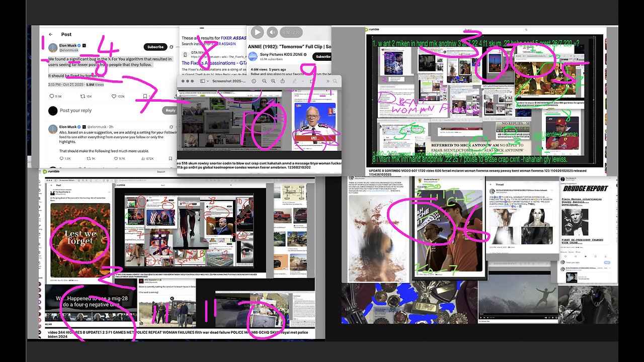Bookmark the main Elon Musk post
644x362 pixels.
click(145, 96)
